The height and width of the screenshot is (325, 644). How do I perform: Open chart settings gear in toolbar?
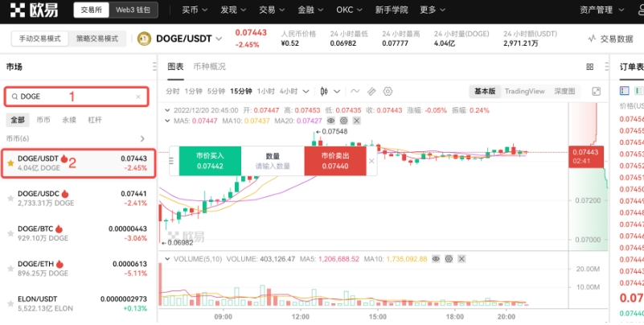(388, 91)
